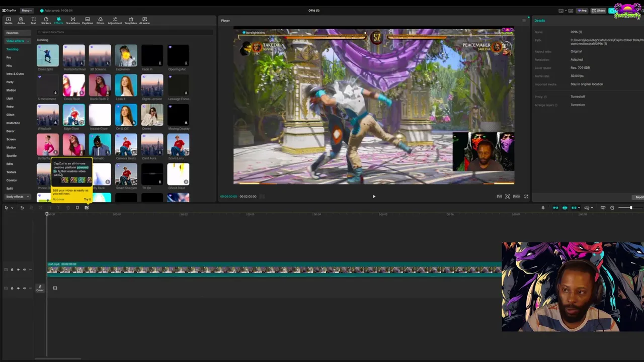This screenshot has width=644, height=362.
Task: Select the video clip on the timeline
Action: pyautogui.click(x=274, y=269)
